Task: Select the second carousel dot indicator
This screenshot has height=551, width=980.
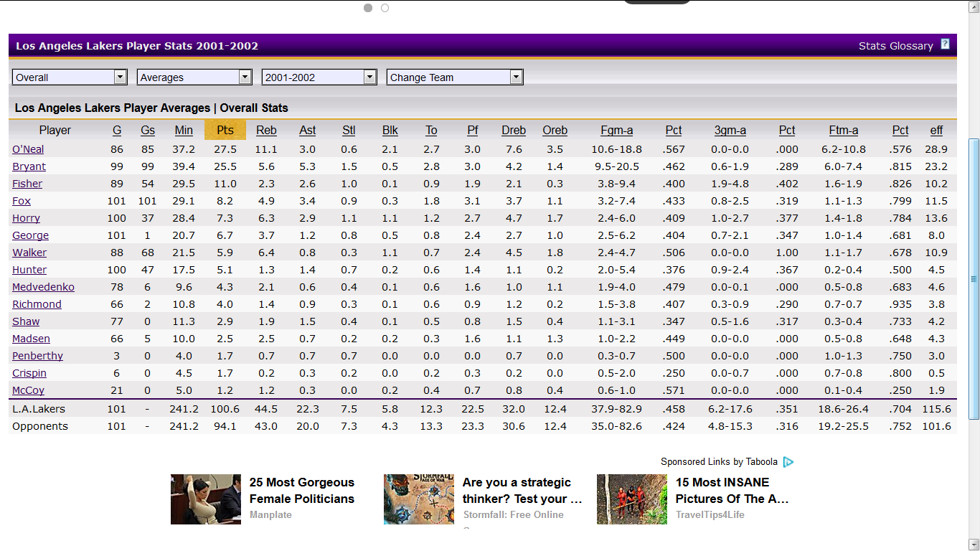Action: (385, 8)
